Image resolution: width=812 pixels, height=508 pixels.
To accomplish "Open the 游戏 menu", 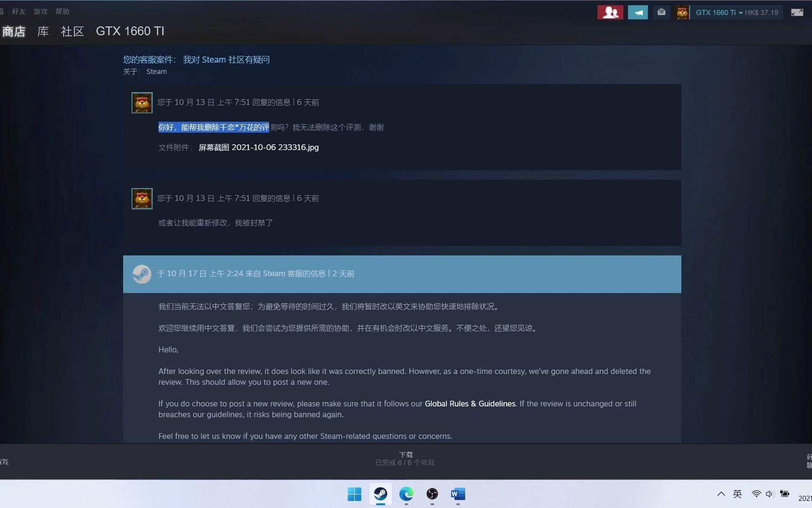I will point(40,11).
